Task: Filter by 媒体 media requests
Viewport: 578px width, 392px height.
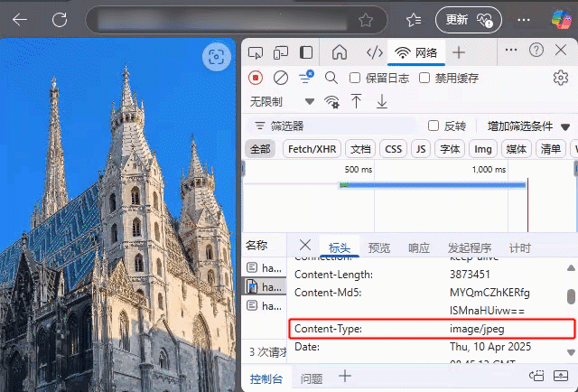Action: [x=516, y=149]
